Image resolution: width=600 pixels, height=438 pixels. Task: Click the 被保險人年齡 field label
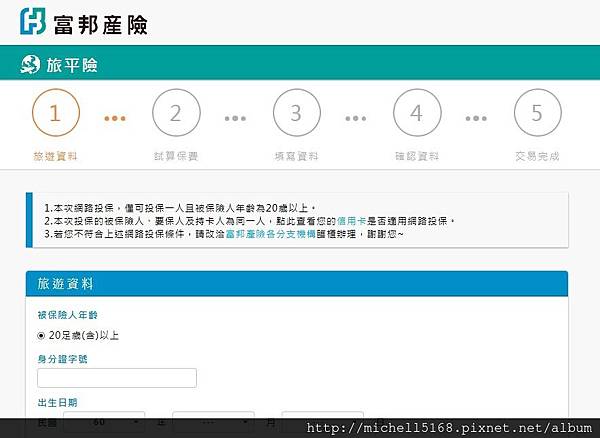[x=68, y=315]
